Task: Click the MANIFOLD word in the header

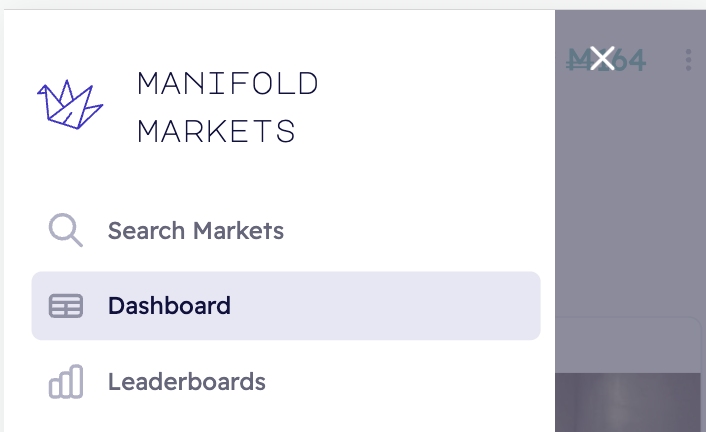Action: [228, 83]
